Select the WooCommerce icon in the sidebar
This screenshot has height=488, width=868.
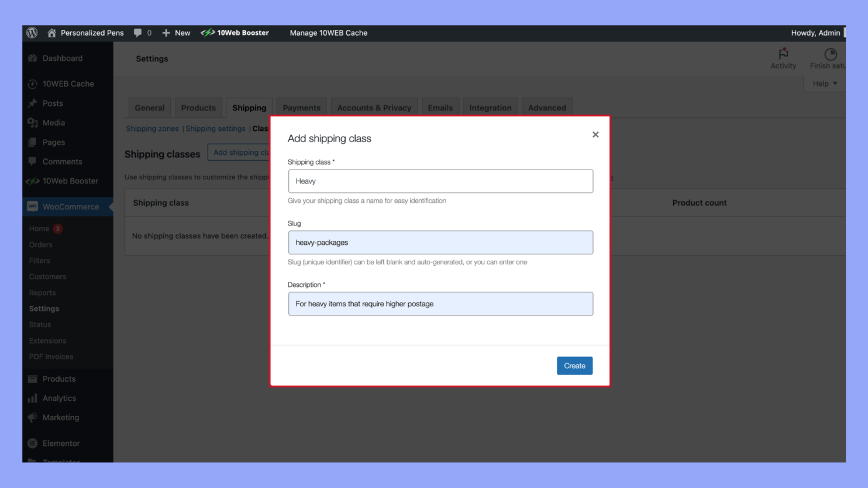33,206
